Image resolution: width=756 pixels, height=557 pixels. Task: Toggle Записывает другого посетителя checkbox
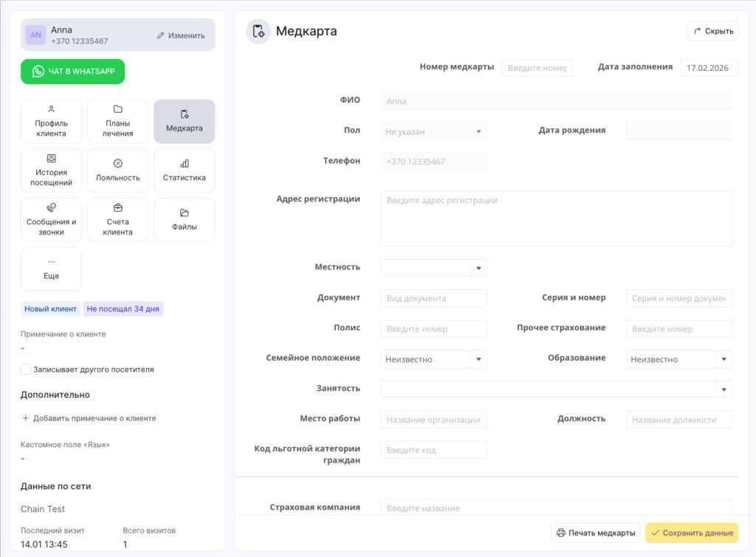[26, 370]
